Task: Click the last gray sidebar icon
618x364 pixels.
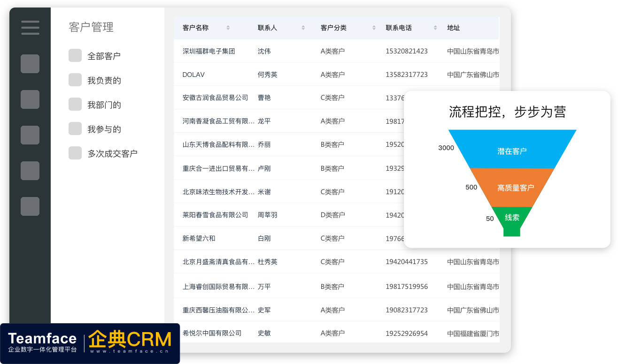Action: [30, 206]
